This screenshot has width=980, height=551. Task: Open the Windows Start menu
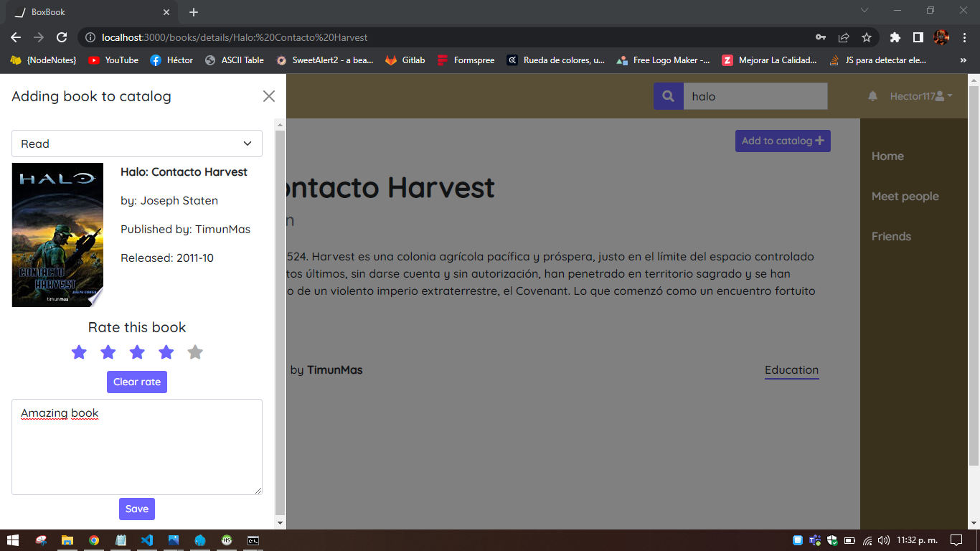tap(12, 540)
